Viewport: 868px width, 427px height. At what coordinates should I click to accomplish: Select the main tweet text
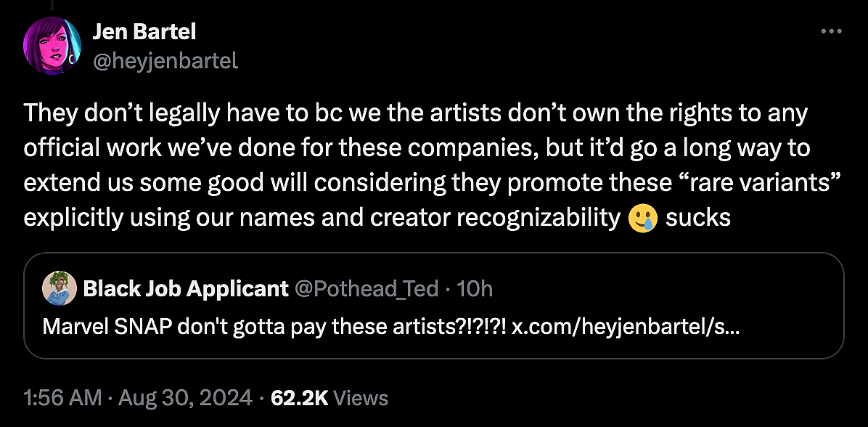coord(414,163)
